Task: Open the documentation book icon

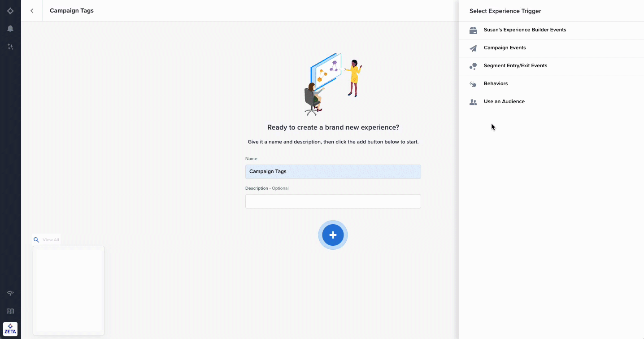Action: tap(10, 311)
